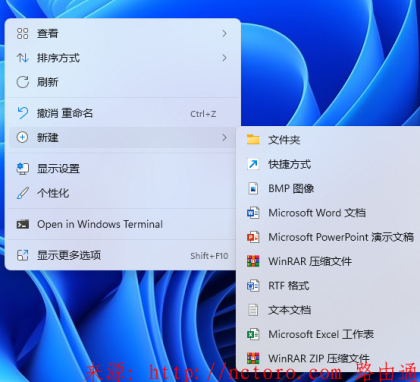Expand the 排序方式 submenu chevron
The height and width of the screenshot is (382, 420).
pos(224,58)
